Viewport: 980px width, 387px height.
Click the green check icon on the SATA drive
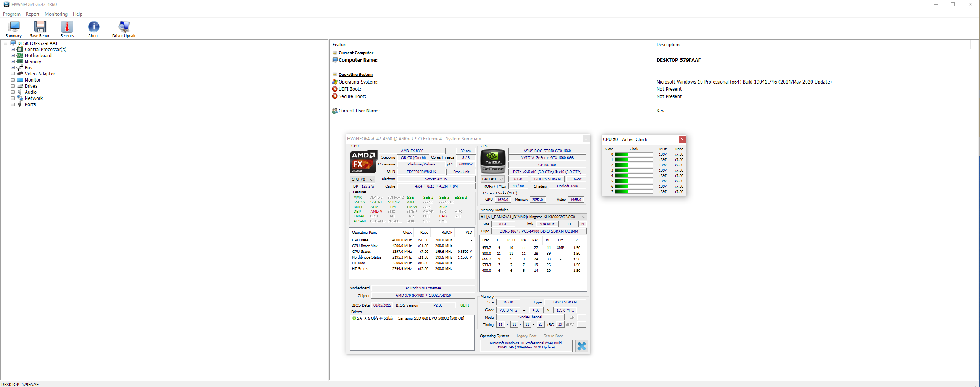354,318
